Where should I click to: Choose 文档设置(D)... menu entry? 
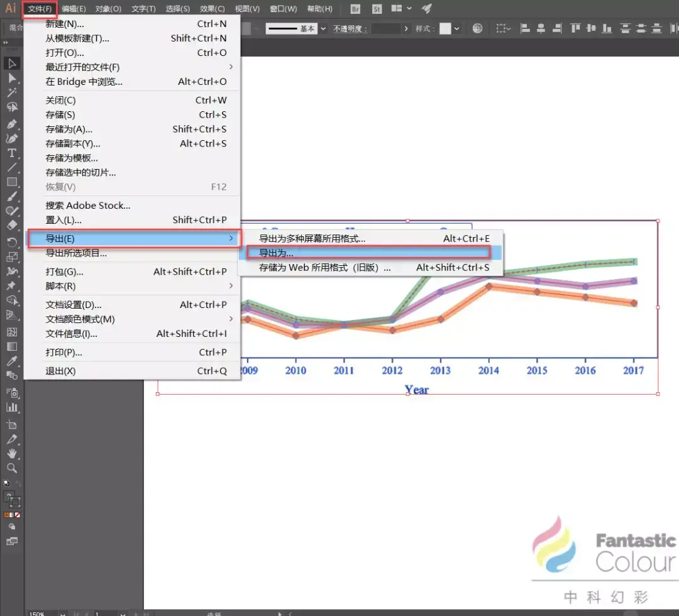tap(133, 305)
